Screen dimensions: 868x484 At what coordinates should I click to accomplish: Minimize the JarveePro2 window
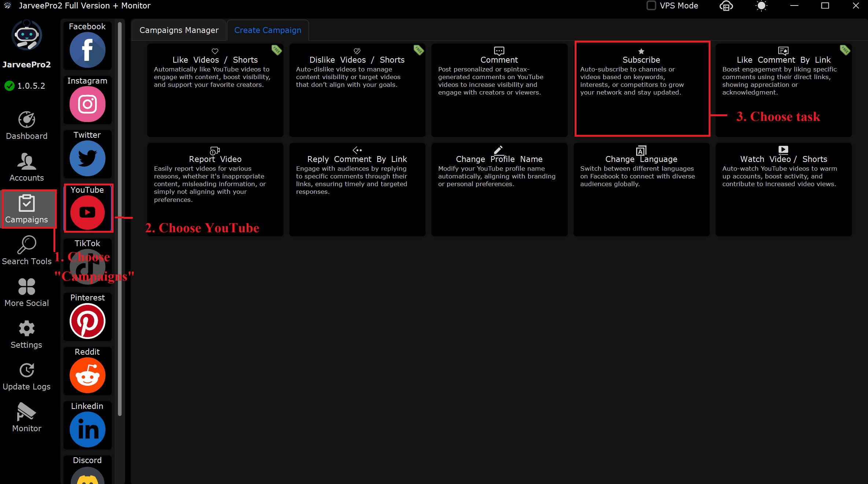point(794,5)
